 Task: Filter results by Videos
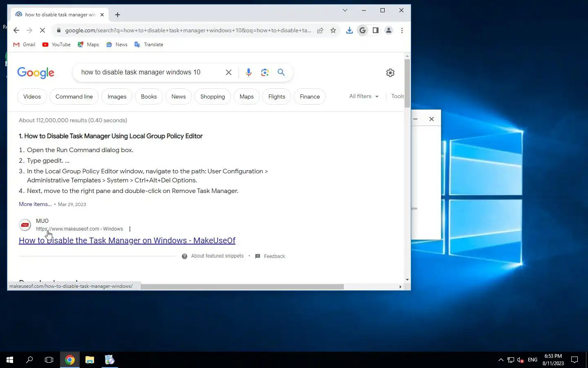coord(32,96)
